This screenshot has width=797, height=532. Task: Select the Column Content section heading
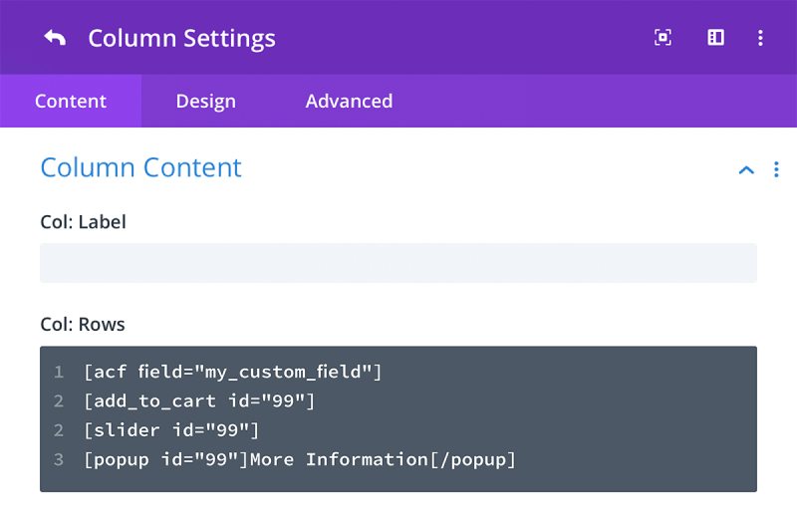pyautogui.click(x=140, y=167)
